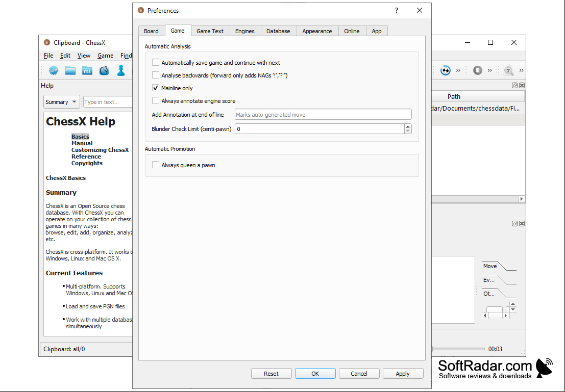Screen dimensions: 565x392
Task: Open the View menu in ChessX
Action: pos(84,56)
